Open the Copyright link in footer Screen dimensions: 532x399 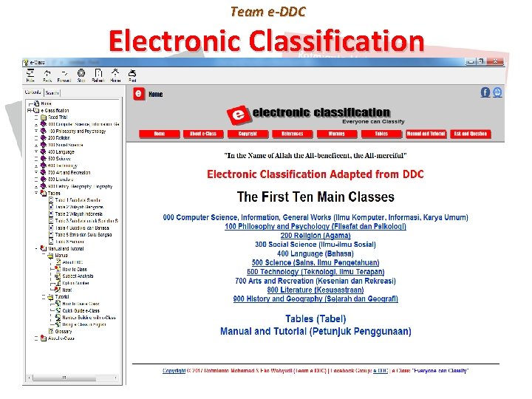[x=174, y=371]
